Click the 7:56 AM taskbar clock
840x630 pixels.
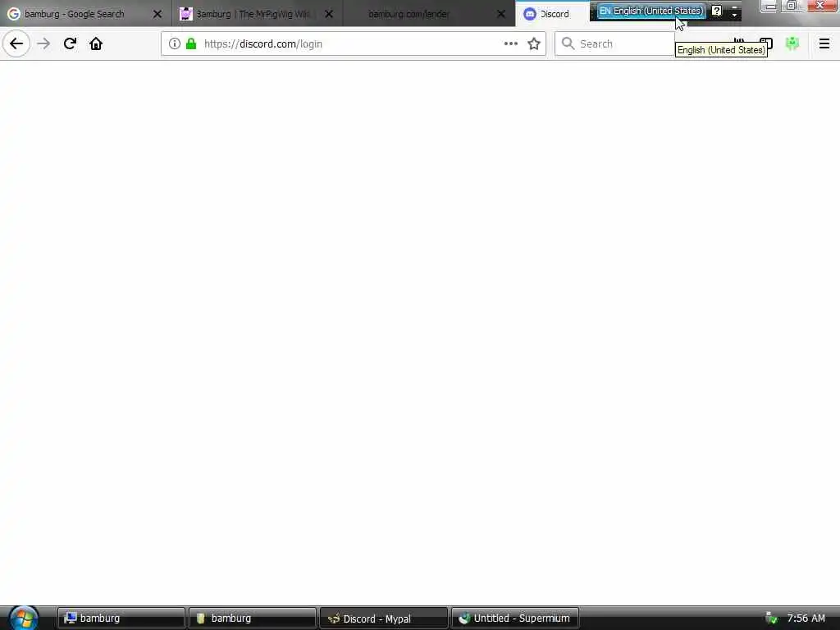tap(806, 619)
